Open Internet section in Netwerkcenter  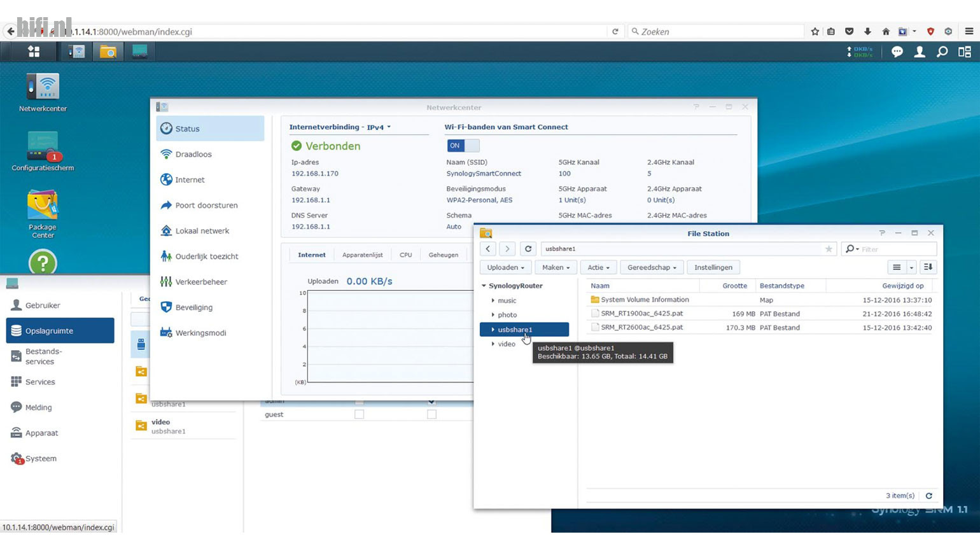(x=210, y=179)
